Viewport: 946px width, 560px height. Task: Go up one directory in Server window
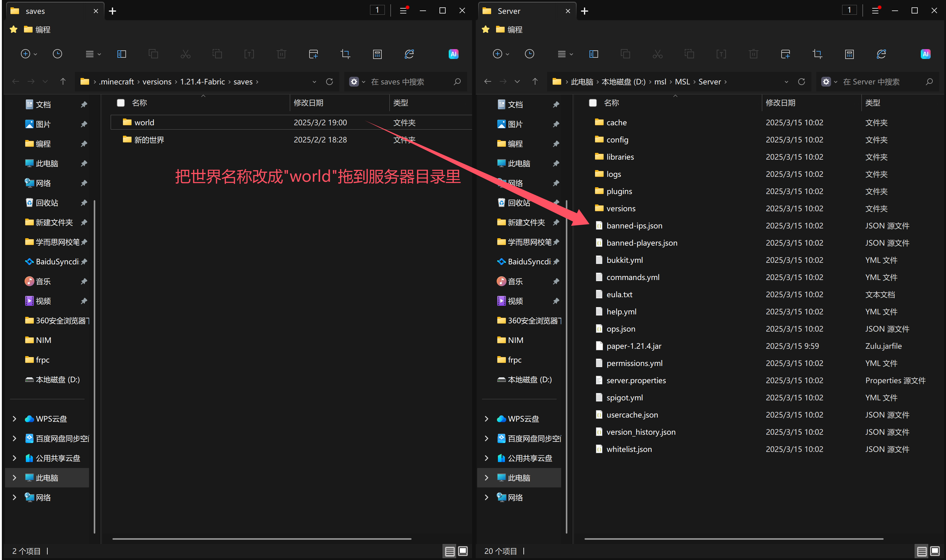[x=535, y=81]
